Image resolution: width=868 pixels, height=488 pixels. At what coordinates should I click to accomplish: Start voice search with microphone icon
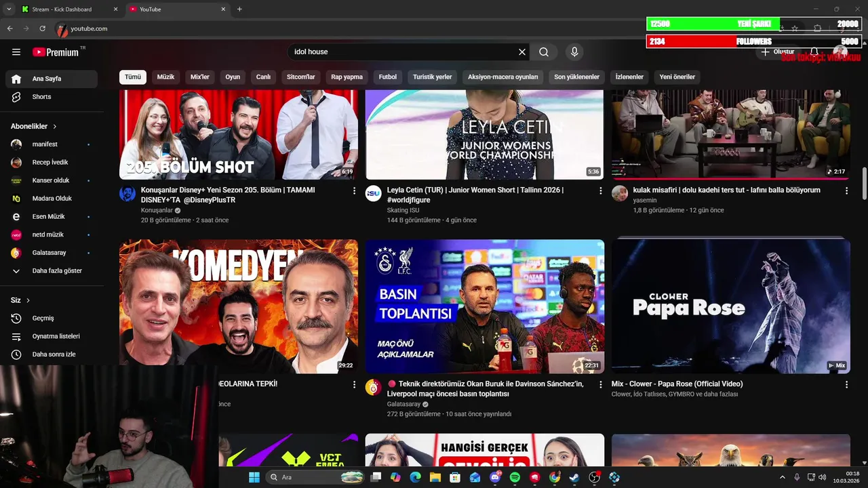pyautogui.click(x=574, y=52)
